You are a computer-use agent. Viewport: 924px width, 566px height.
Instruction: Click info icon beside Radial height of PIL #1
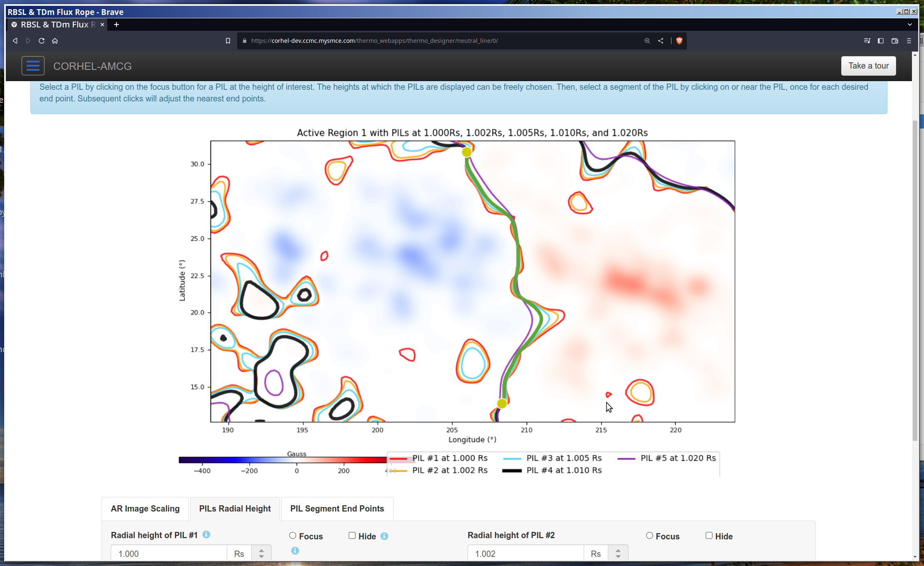pyautogui.click(x=206, y=535)
